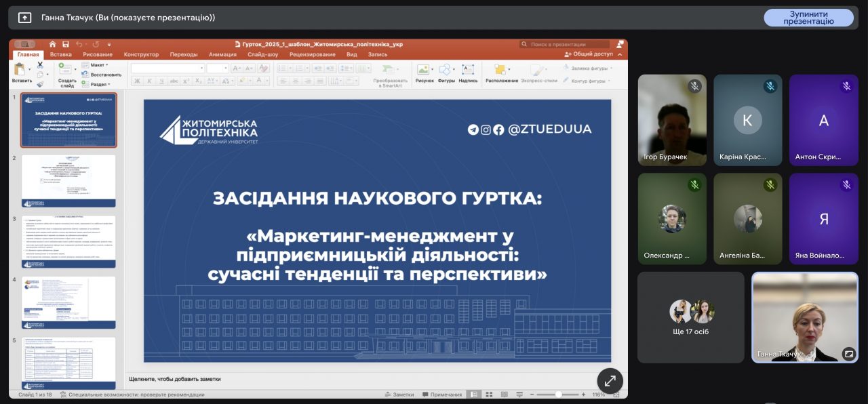
Task: Open the font name combo box
Action: (167, 68)
